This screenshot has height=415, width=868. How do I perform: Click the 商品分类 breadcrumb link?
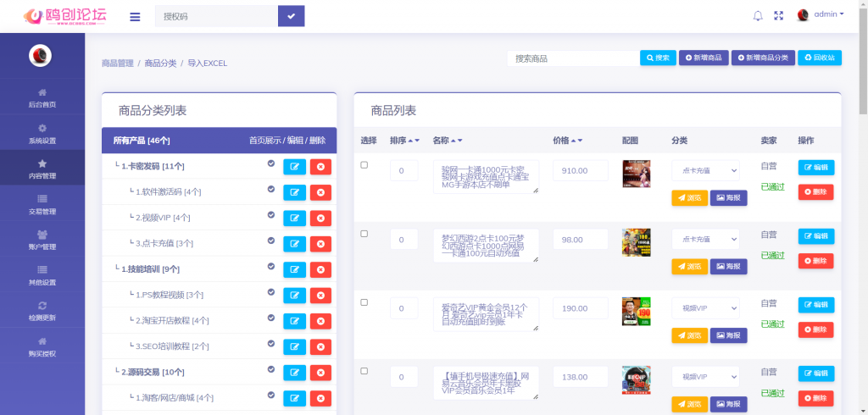pos(160,63)
